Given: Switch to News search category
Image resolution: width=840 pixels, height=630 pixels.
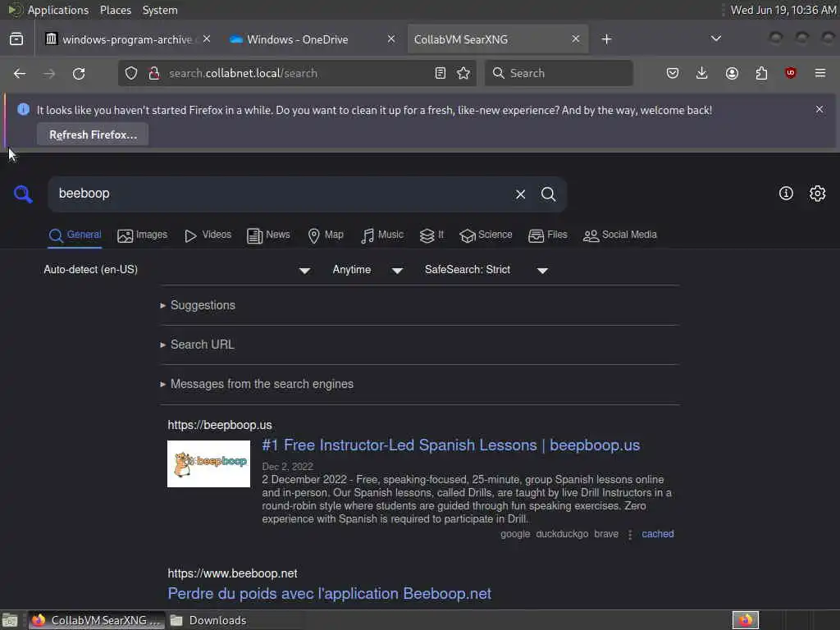Looking at the screenshot, I should [268, 235].
